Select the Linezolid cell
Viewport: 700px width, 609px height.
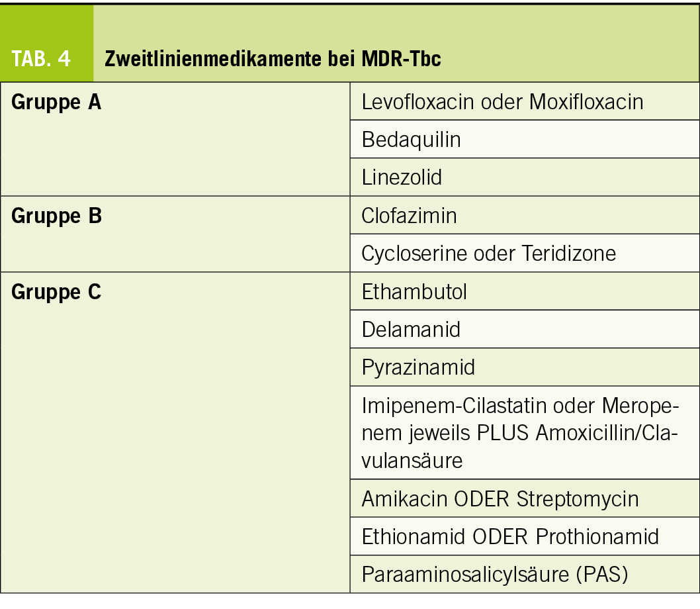pyautogui.click(x=401, y=177)
